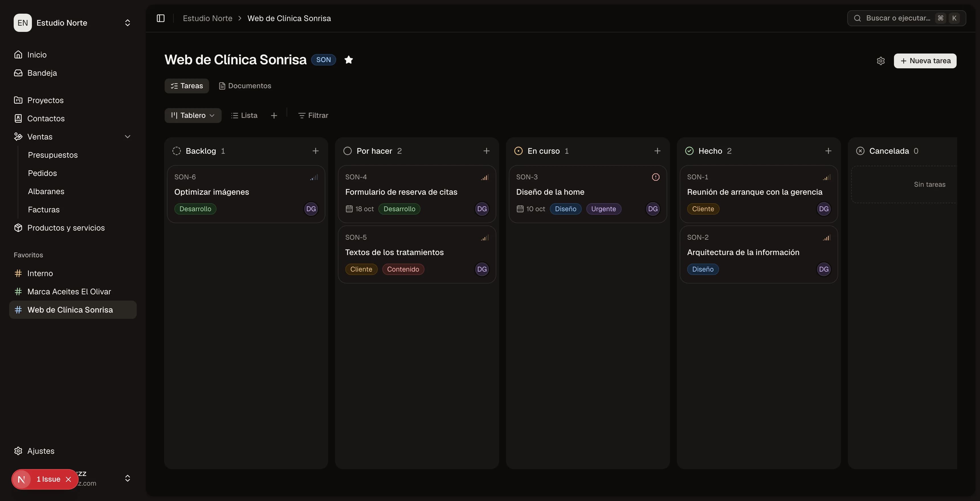
Task: Click Estudio Norte breadcrumb link
Action: [207, 18]
